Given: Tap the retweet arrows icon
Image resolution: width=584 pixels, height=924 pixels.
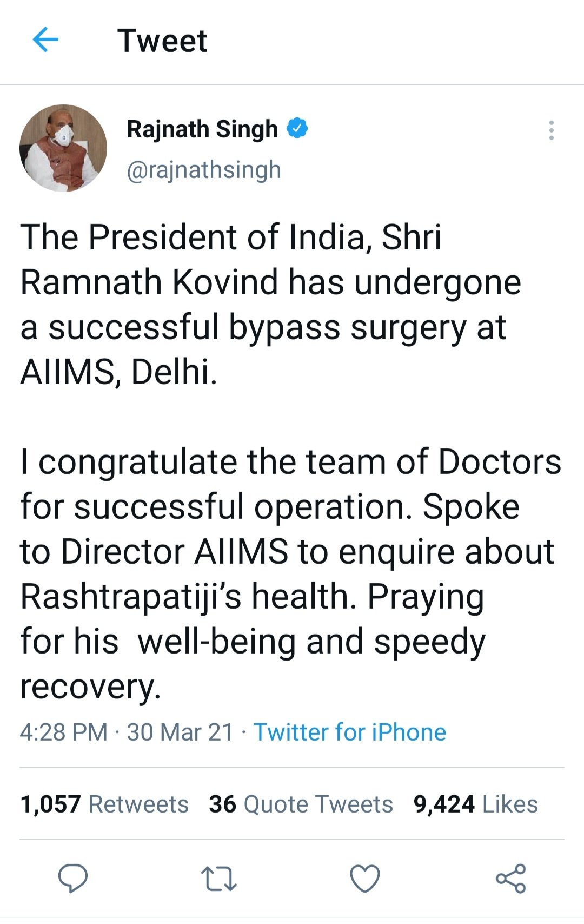Looking at the screenshot, I should click(x=218, y=879).
